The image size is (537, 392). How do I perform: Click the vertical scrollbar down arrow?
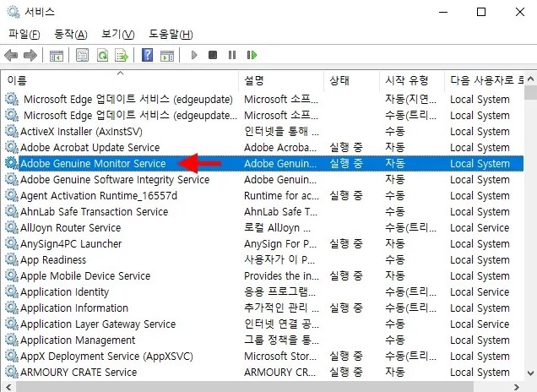[530, 373]
